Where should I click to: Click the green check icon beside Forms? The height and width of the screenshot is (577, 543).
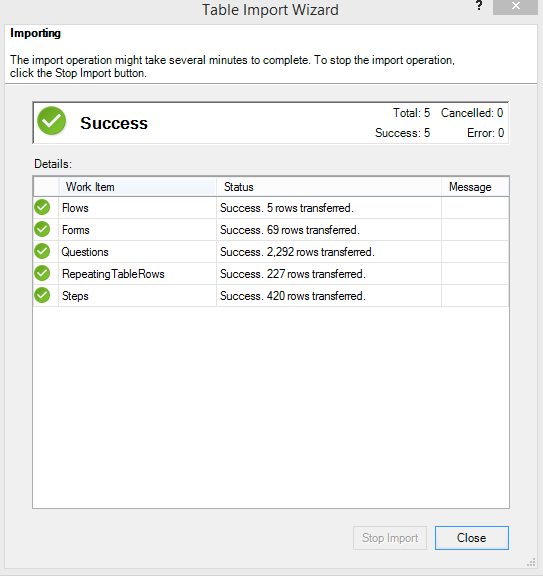click(x=42, y=229)
